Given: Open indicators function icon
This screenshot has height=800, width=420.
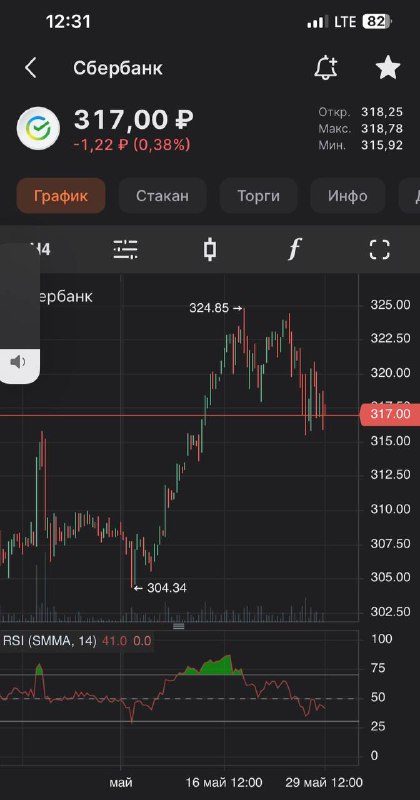Looking at the screenshot, I should [294, 250].
